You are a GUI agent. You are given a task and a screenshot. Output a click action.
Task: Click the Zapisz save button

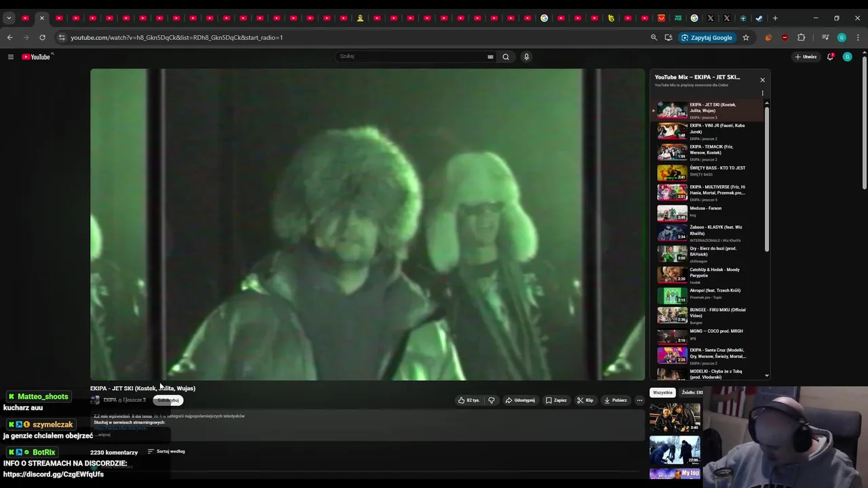(x=556, y=401)
